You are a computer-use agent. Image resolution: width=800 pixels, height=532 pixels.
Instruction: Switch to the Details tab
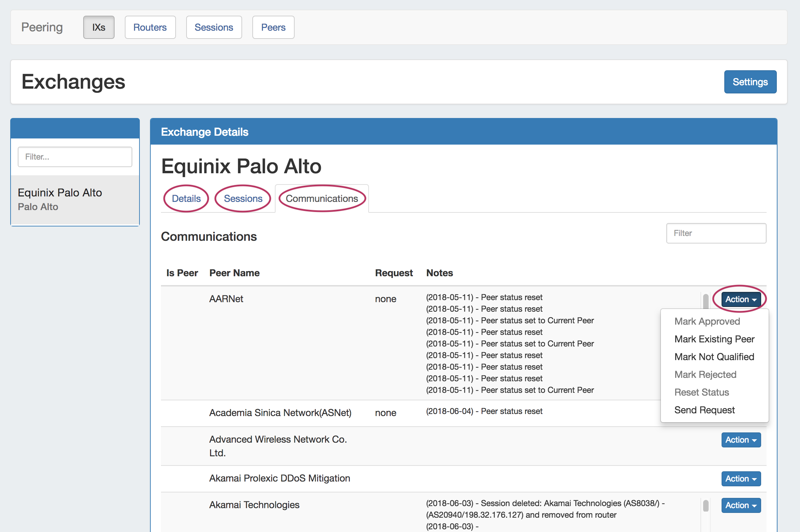tap(186, 198)
